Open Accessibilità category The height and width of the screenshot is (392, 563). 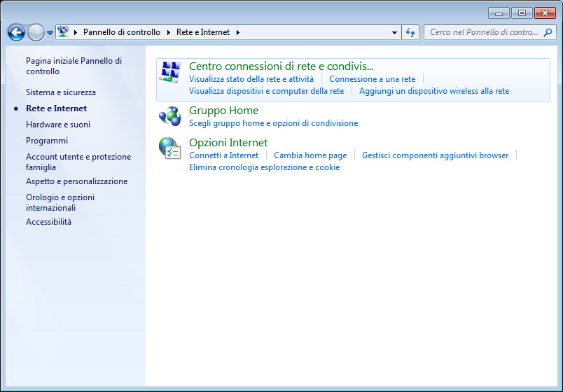tap(48, 222)
